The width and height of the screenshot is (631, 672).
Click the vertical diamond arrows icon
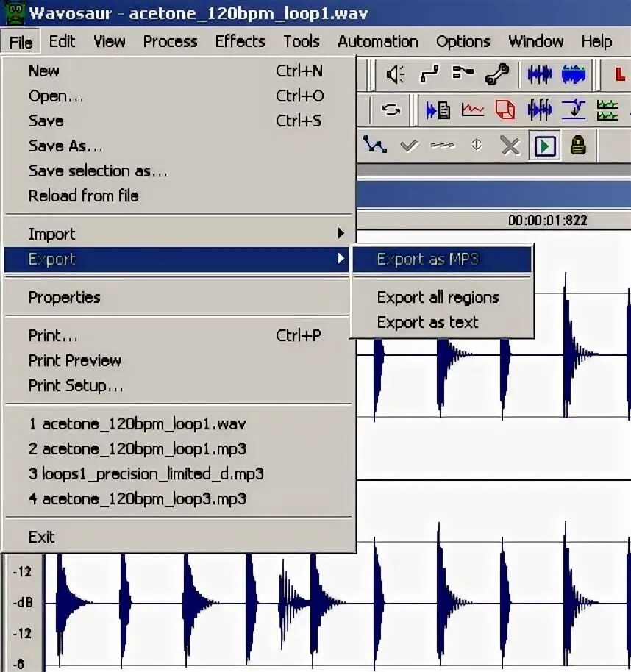[477, 146]
